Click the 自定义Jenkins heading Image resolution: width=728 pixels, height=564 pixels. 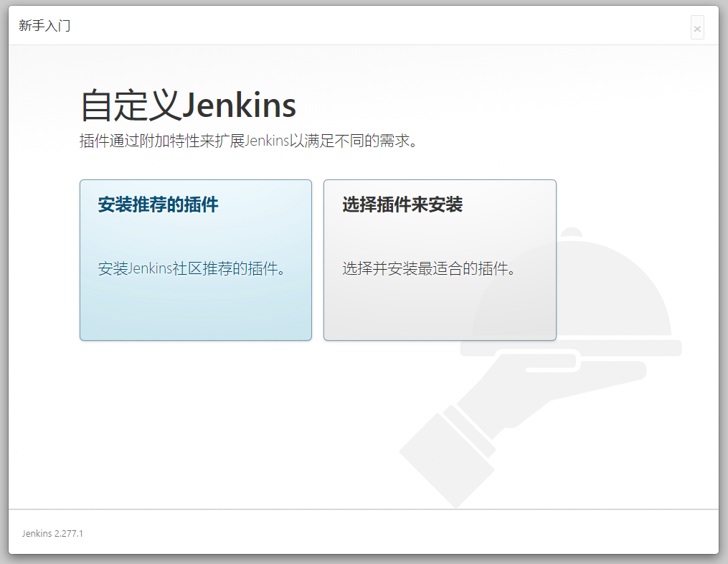189,105
